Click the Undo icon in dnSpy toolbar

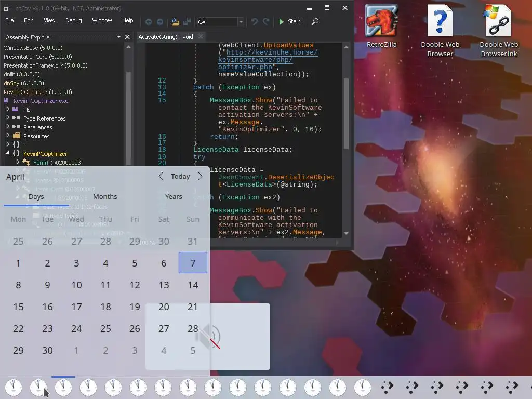(255, 22)
